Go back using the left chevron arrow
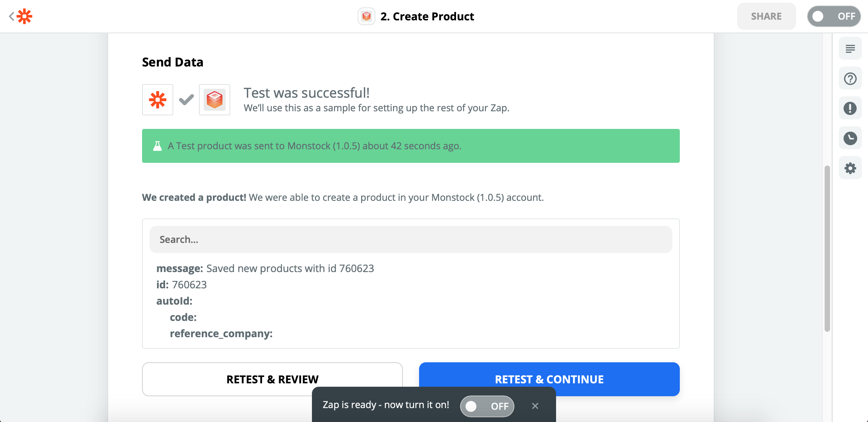This screenshot has width=868, height=422. tap(11, 16)
